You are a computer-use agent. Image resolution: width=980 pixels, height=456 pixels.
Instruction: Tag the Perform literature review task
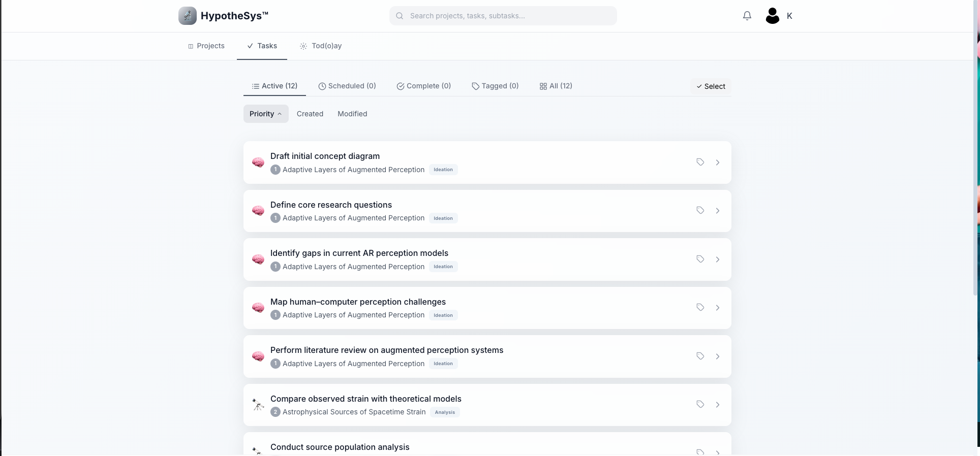(700, 356)
